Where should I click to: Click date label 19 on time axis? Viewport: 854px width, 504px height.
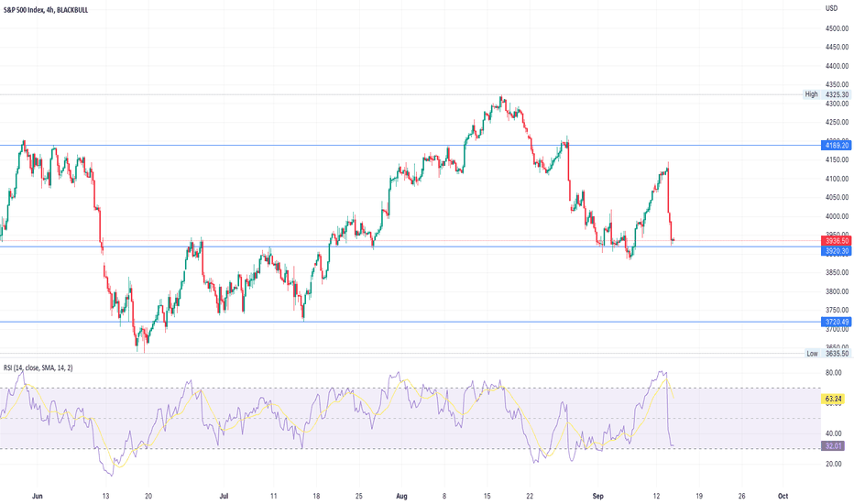tap(699, 497)
